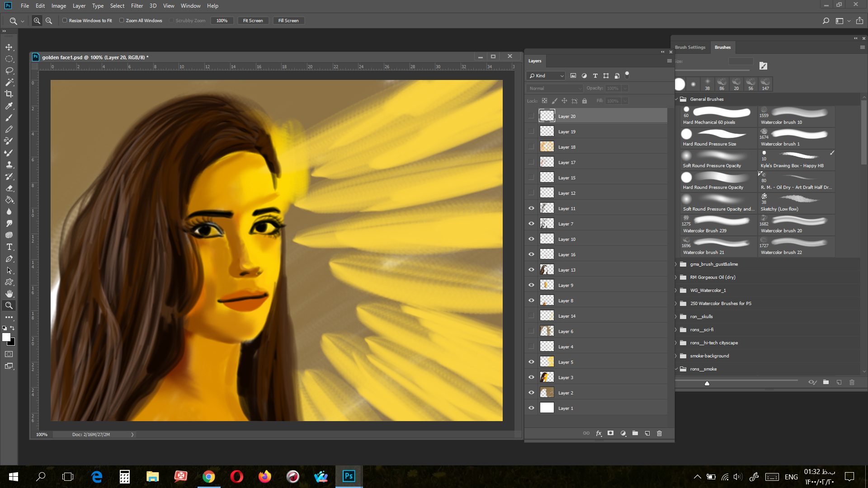Screen dimensions: 868x488
Task: Create a new group folder in Layers panel
Action: (x=635, y=433)
